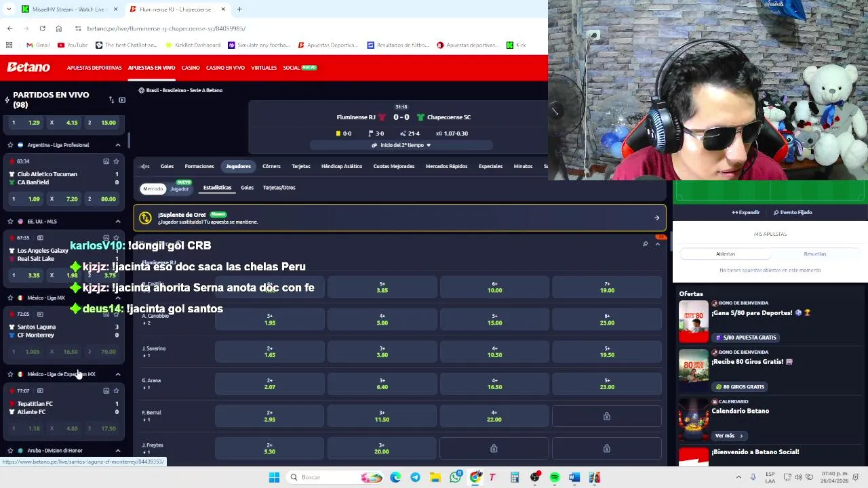Collapse the México Liga de Expansión MX section
Viewport: 868px width, 488px height.
[118, 374]
